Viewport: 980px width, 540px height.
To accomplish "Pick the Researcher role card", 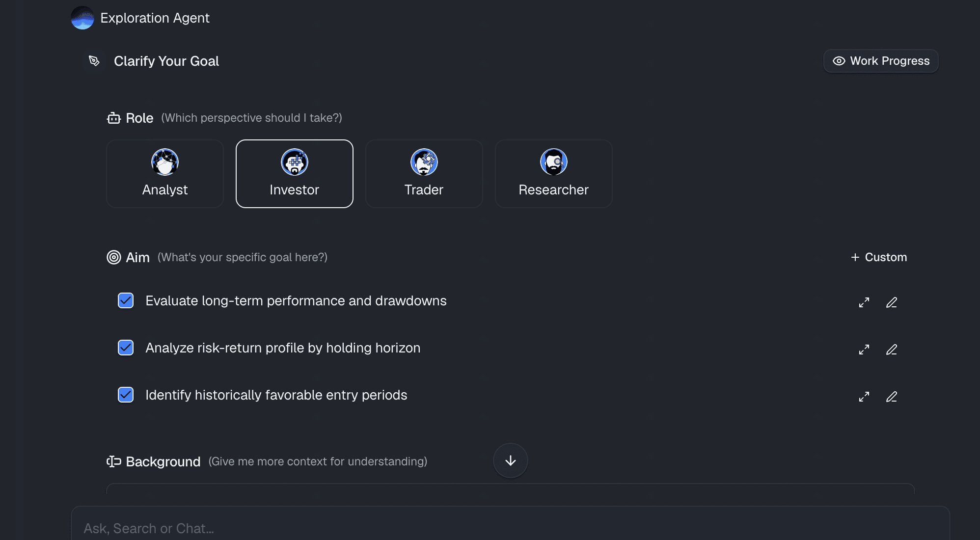I will tap(554, 174).
